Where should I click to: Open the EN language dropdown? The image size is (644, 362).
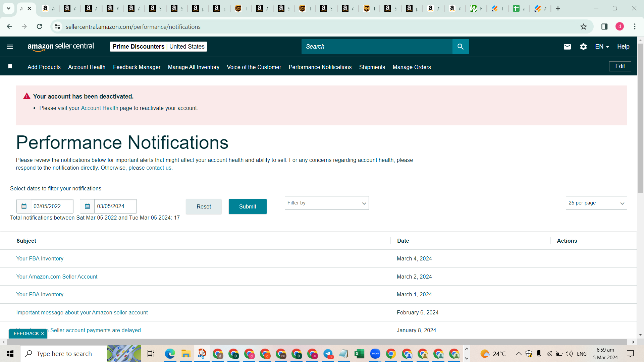[x=602, y=47]
